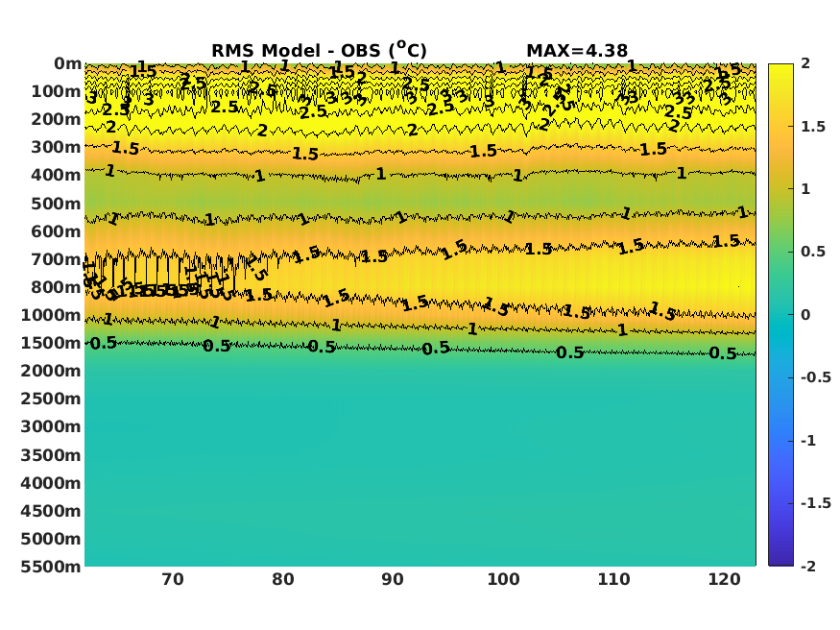
Task: Click the '70' x-axis tick label
Action: (173, 580)
